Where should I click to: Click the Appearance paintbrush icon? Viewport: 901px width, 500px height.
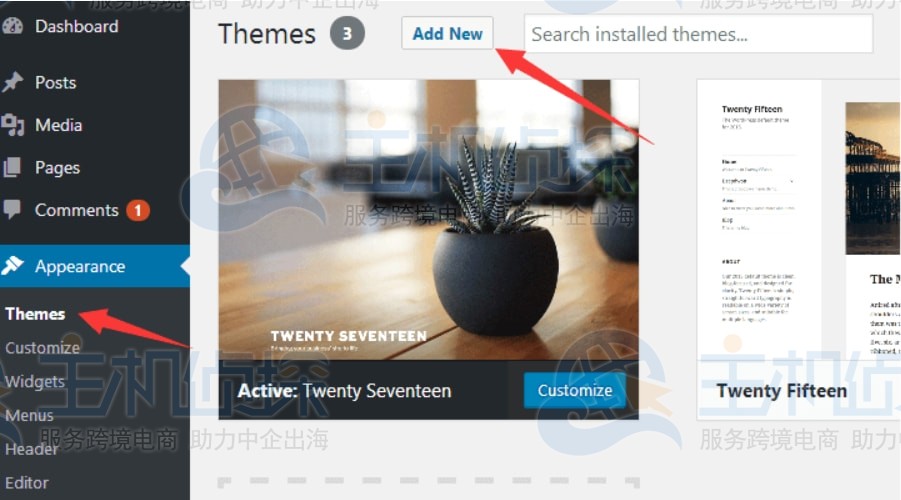tap(12, 266)
